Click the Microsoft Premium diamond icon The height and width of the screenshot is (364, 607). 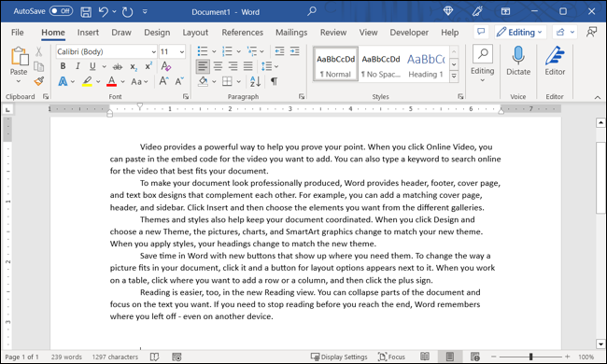point(448,11)
